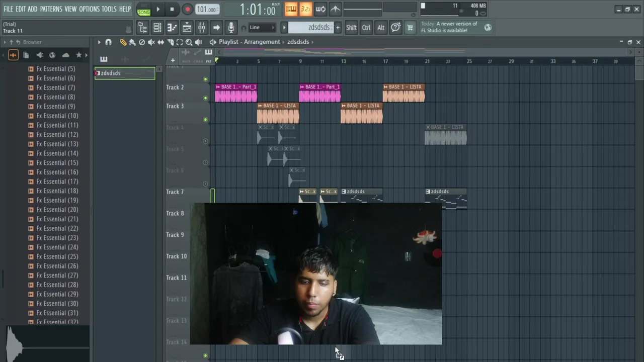This screenshot has width=644, height=362.
Task: Select the Paint brush tool in Playlist
Action: 132,42
